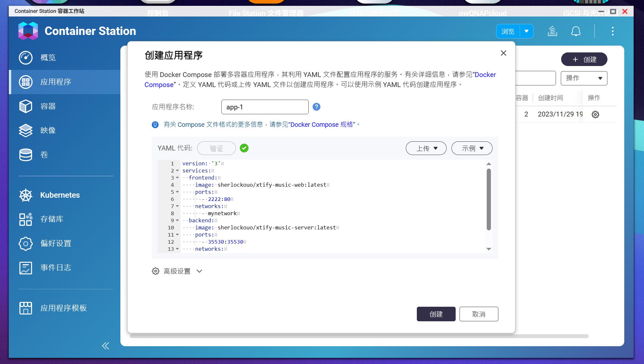Open 上传 (Upload) dropdown menu

(x=425, y=148)
